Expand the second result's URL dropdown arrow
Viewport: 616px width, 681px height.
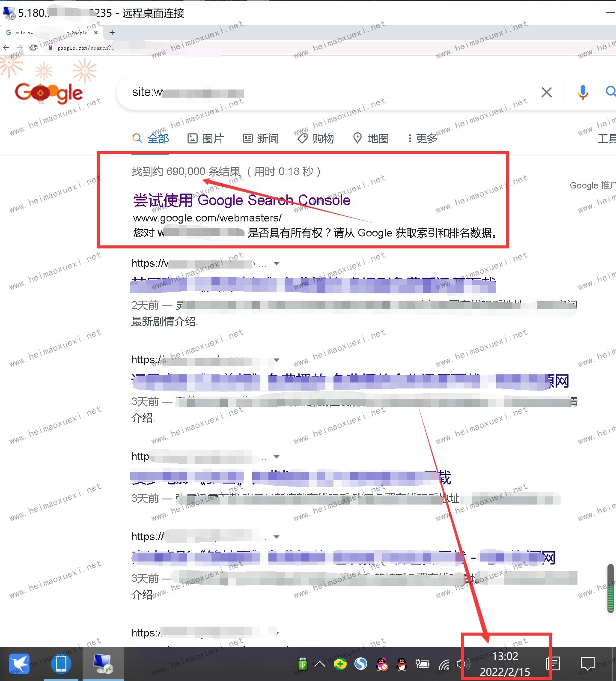[277, 360]
